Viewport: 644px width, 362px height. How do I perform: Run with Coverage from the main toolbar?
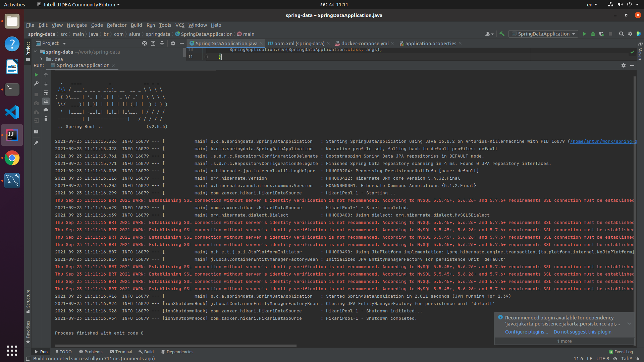pos(602,34)
